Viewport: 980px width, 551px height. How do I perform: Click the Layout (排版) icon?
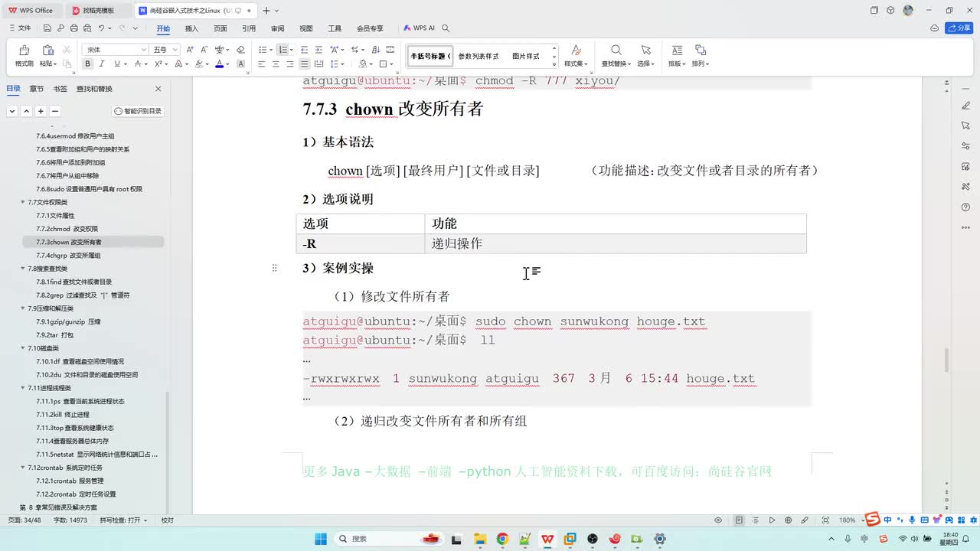(x=677, y=50)
